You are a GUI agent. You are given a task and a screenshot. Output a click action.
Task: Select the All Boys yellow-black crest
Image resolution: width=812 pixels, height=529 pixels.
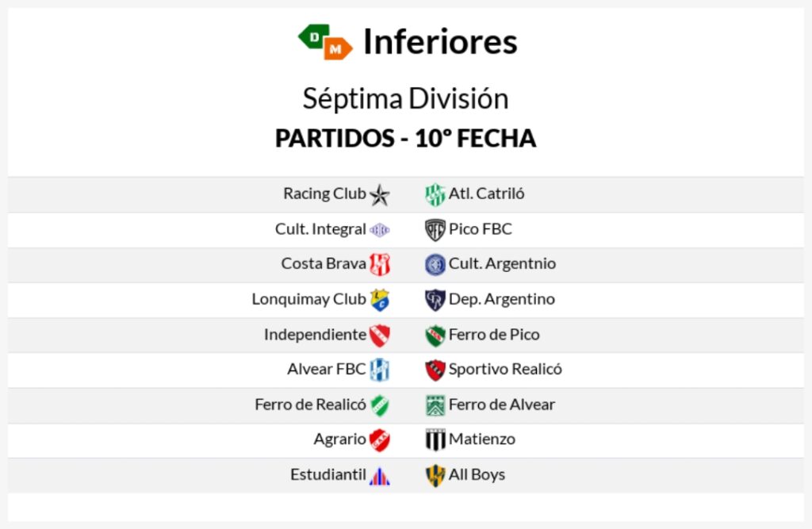click(435, 475)
